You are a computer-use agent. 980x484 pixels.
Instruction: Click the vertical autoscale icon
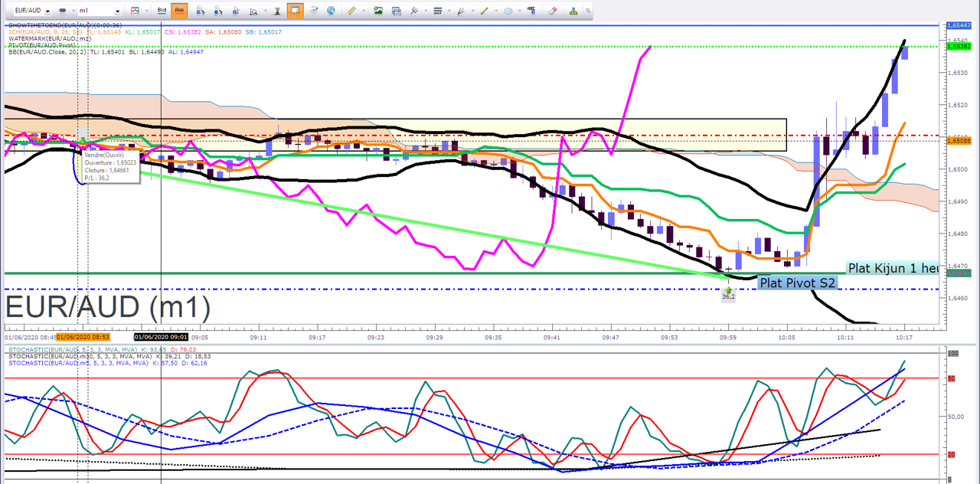[278, 11]
